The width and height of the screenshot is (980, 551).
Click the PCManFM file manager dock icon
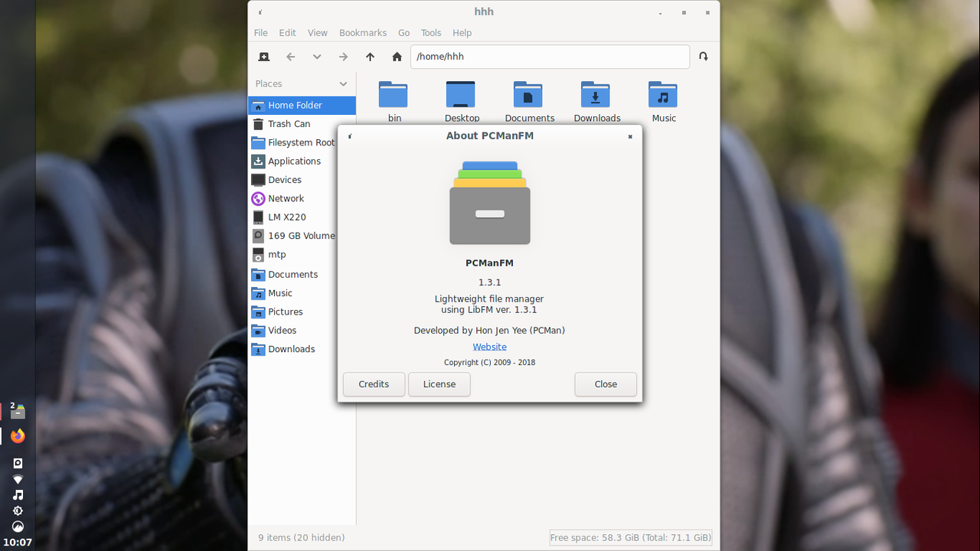click(17, 411)
